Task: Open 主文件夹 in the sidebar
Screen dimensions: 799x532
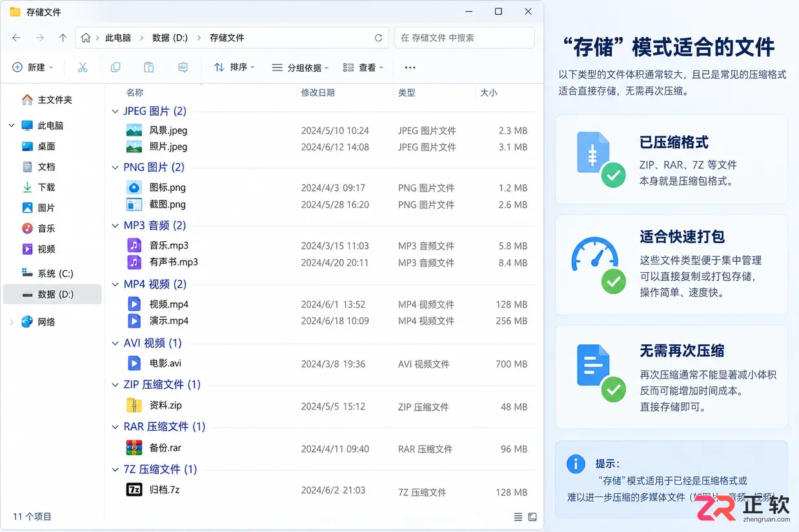Action: 47,100
